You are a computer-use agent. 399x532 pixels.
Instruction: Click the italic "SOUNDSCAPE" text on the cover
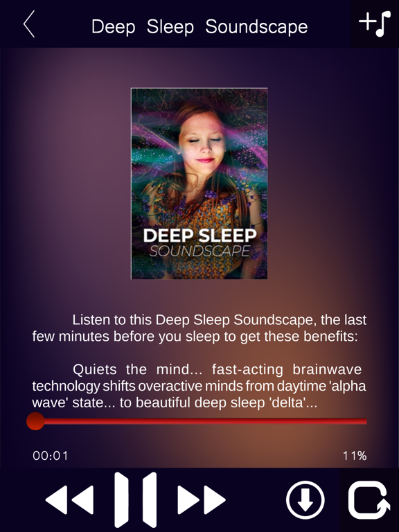coord(199,251)
